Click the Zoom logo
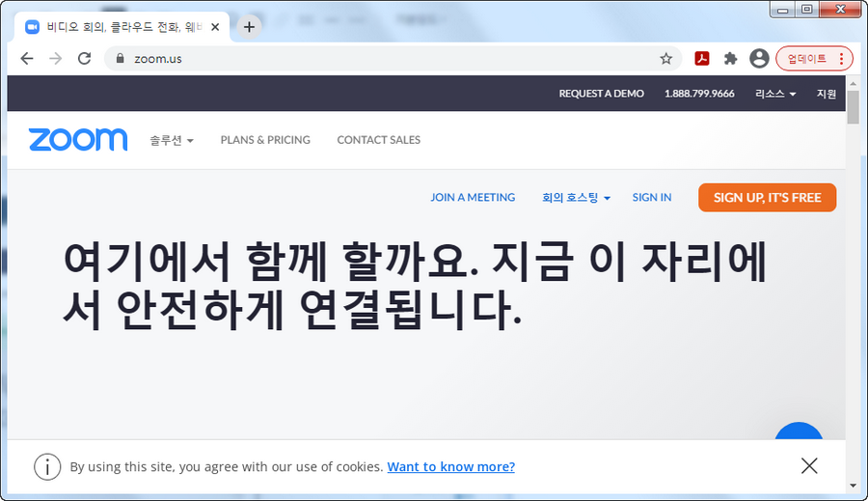Screen dimensions: 868x501 point(78,140)
